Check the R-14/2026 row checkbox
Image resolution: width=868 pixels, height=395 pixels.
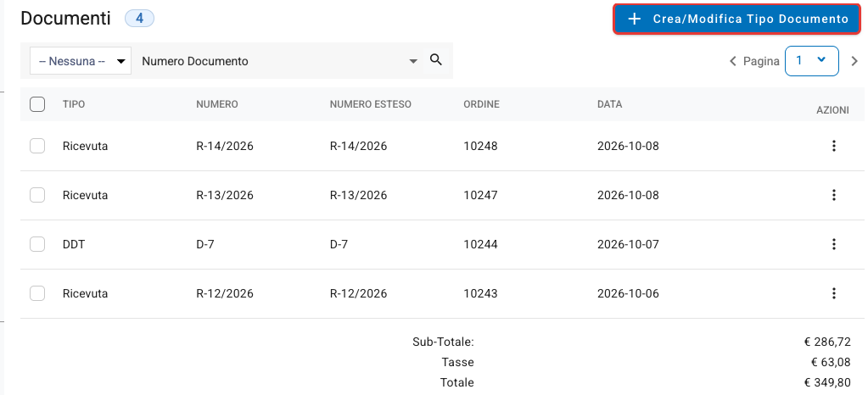(37, 146)
